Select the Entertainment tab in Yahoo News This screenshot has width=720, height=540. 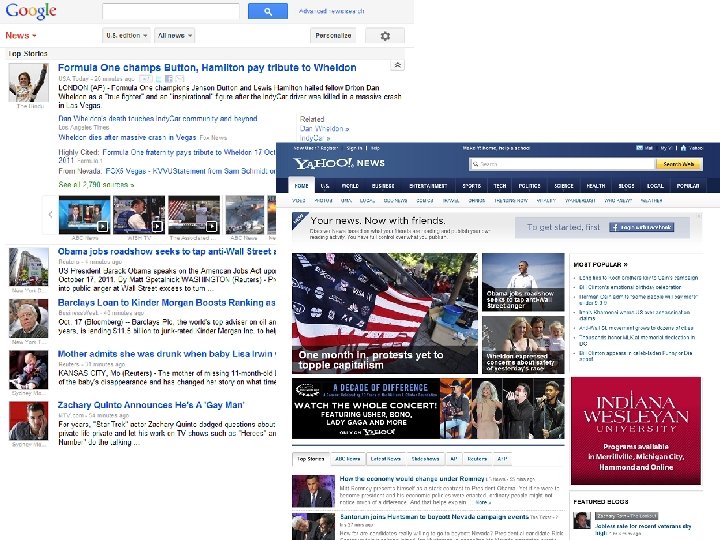pyautogui.click(x=428, y=186)
